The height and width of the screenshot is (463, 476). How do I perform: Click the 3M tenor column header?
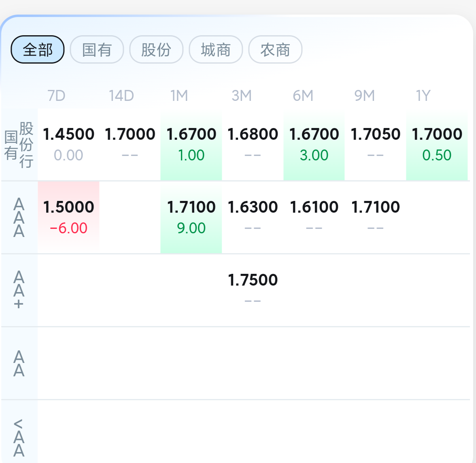(x=242, y=96)
